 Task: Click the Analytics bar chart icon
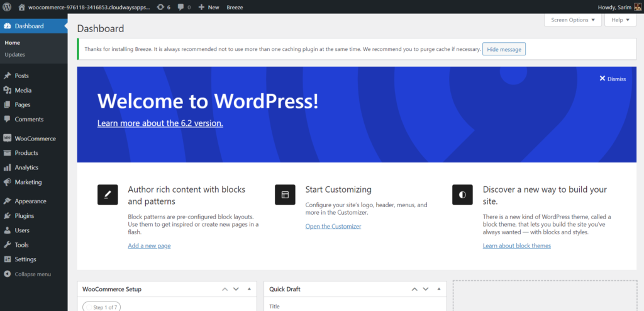point(7,167)
